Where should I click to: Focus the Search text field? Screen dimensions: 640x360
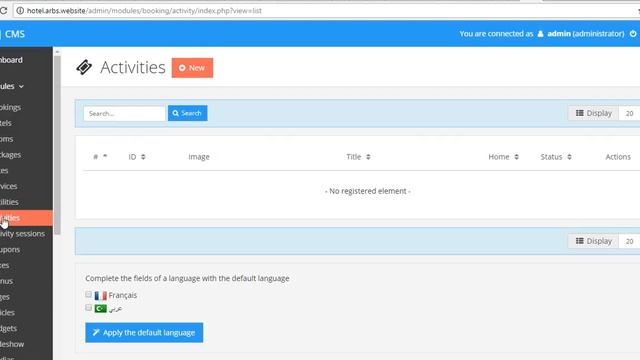(124, 113)
